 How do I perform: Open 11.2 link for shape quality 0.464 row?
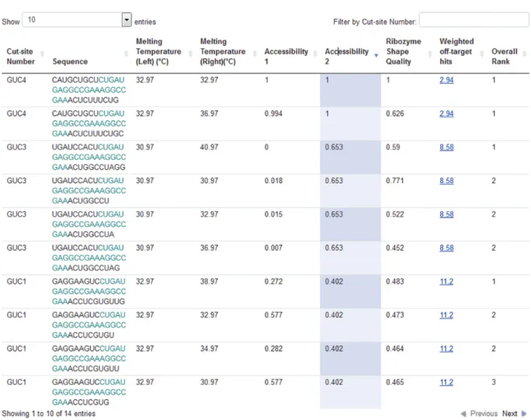(x=446, y=349)
